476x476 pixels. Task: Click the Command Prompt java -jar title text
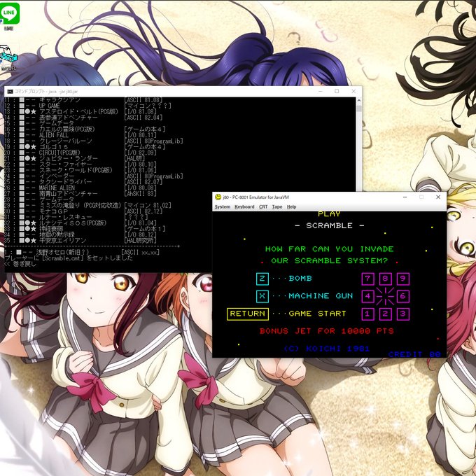point(46,92)
